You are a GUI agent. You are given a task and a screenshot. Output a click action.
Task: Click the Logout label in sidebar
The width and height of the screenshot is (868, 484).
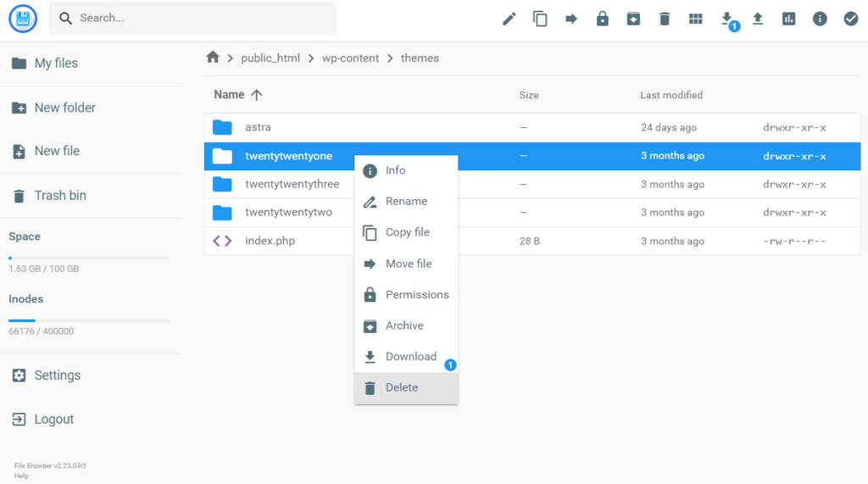click(53, 420)
